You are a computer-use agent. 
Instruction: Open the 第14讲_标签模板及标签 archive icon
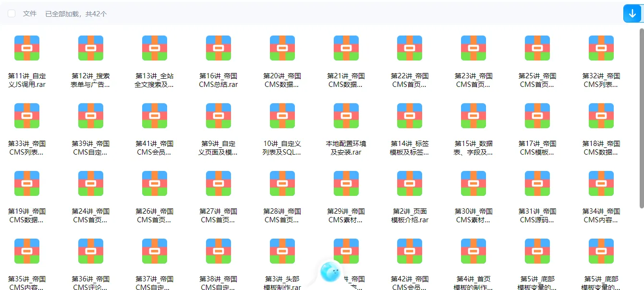409,115
